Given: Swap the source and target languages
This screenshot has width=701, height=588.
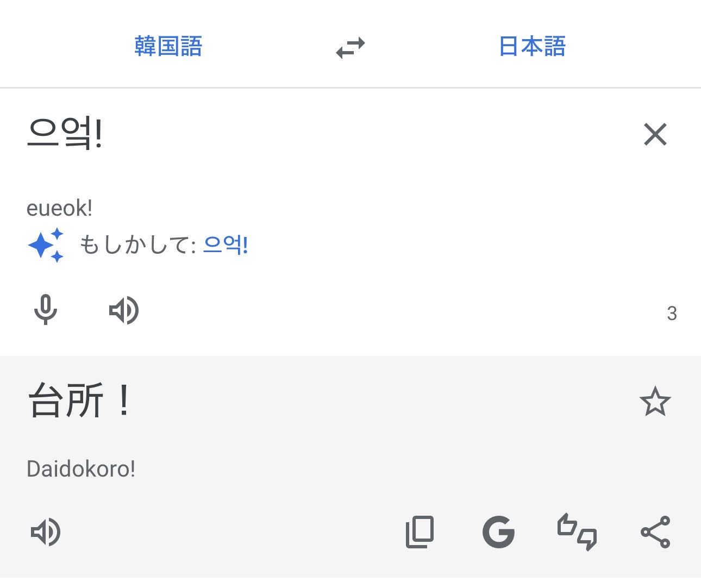Looking at the screenshot, I should 351,47.
